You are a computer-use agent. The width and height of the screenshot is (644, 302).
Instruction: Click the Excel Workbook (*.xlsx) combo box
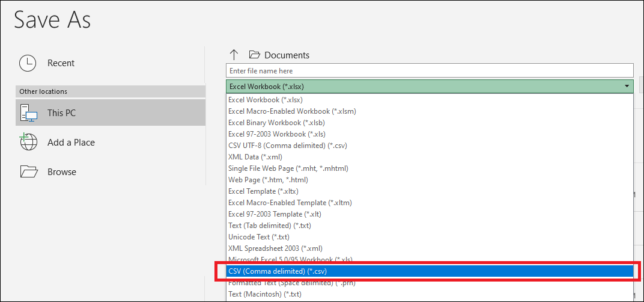pyautogui.click(x=430, y=87)
